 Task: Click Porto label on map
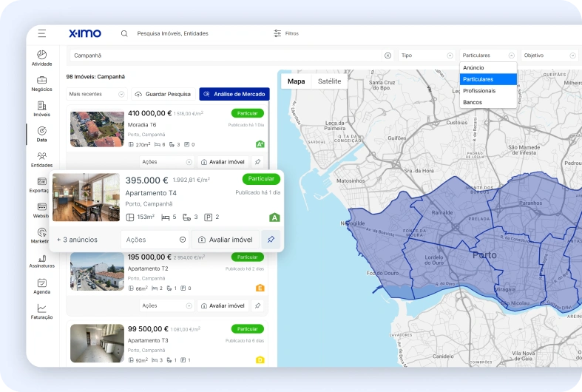pos(484,255)
